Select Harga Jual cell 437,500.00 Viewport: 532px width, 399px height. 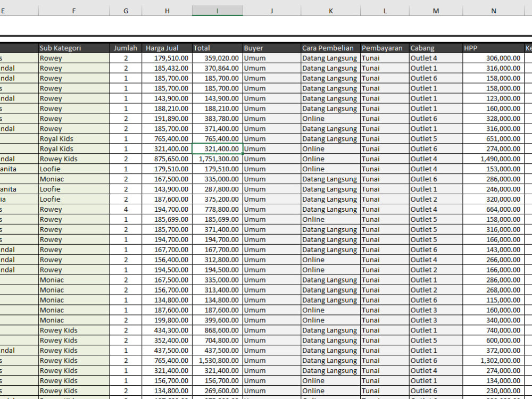point(167,350)
